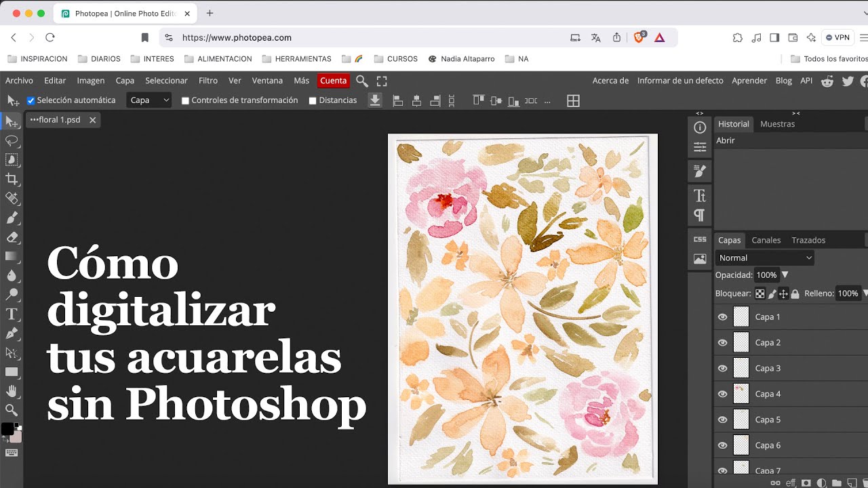The image size is (868, 488).
Task: Open the Brush settings panel icon
Action: [700, 171]
